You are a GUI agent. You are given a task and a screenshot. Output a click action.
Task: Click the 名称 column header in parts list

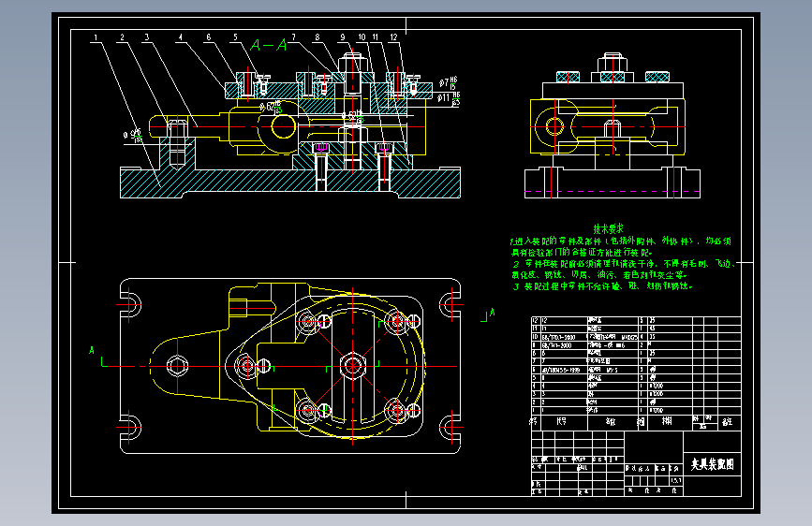point(611,422)
